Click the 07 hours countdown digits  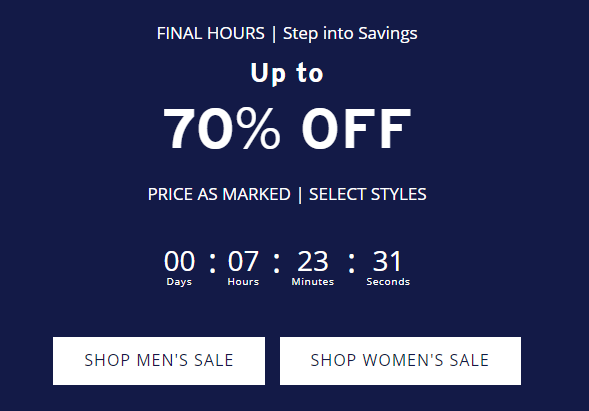[x=243, y=261]
